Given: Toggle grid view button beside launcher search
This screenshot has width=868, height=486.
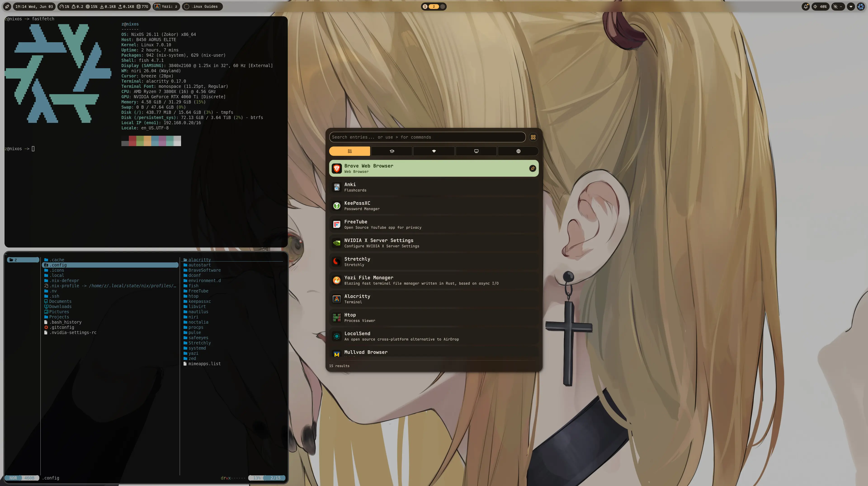Looking at the screenshot, I should coord(533,137).
